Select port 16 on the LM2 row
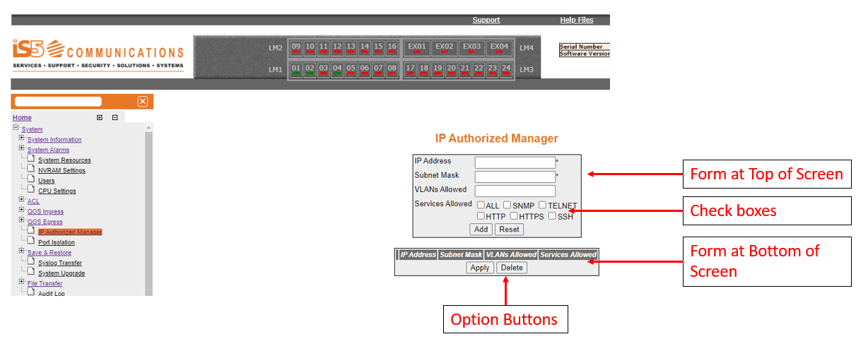The height and width of the screenshot is (351, 868). coord(392,47)
